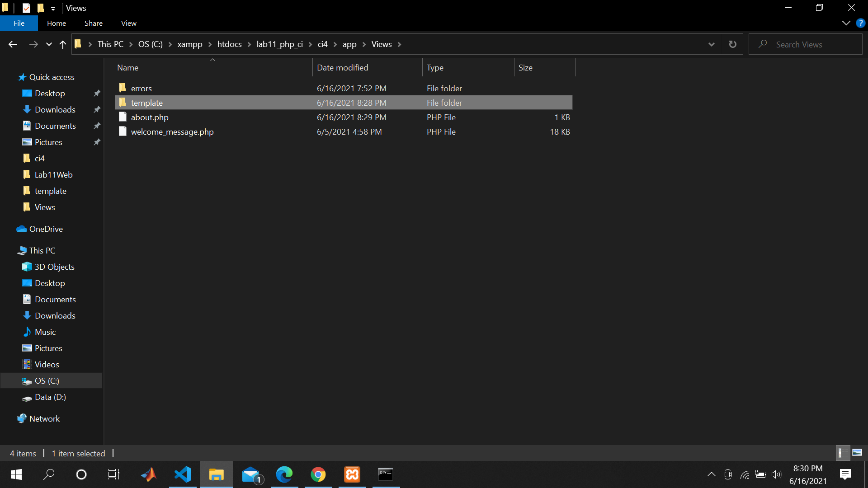Open Google Chrome from the taskbar
The height and width of the screenshot is (488, 868).
point(318,474)
